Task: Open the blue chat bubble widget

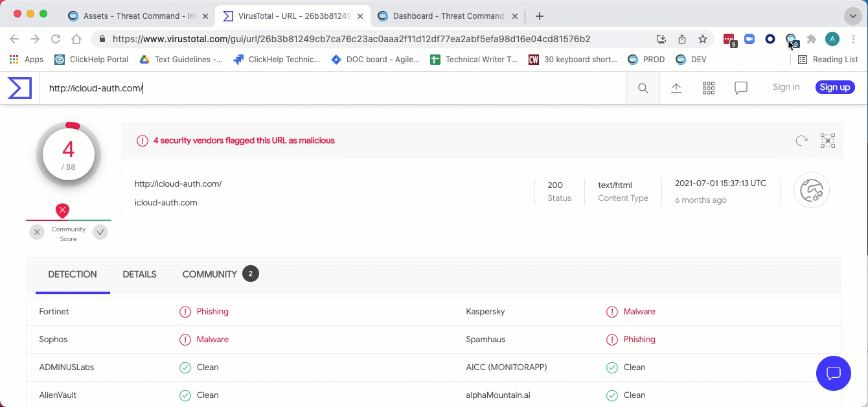Action: (x=833, y=373)
